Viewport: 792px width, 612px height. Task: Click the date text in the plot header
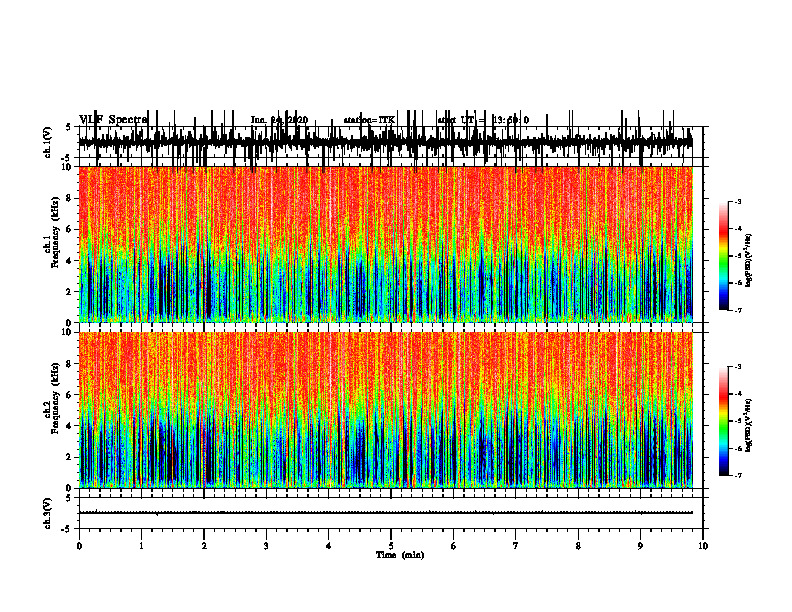tap(279, 120)
